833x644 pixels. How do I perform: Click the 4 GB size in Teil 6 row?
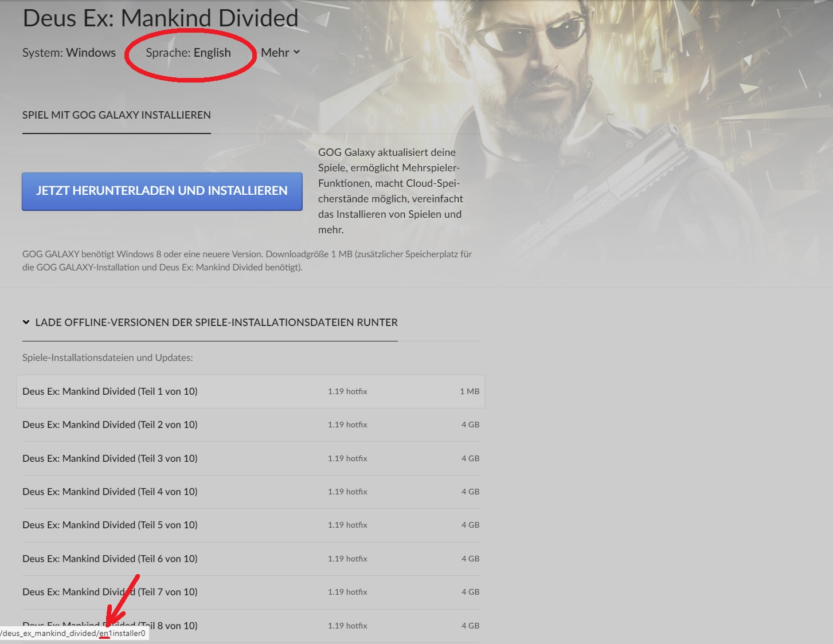(471, 559)
